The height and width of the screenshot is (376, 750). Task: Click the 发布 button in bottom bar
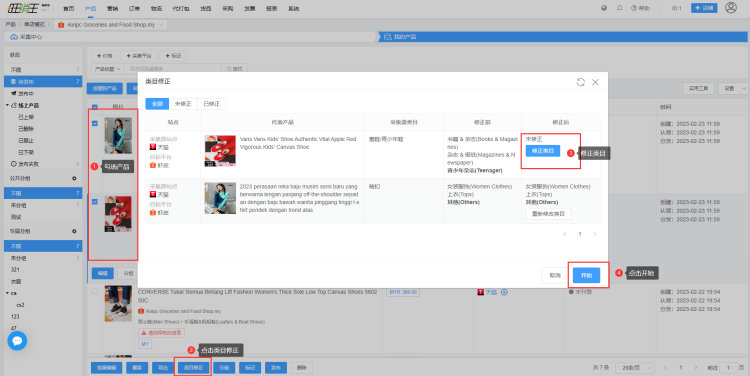click(276, 368)
